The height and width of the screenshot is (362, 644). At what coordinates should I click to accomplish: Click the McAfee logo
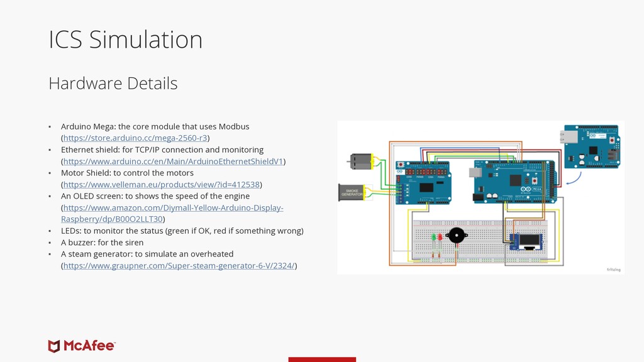coord(82,345)
